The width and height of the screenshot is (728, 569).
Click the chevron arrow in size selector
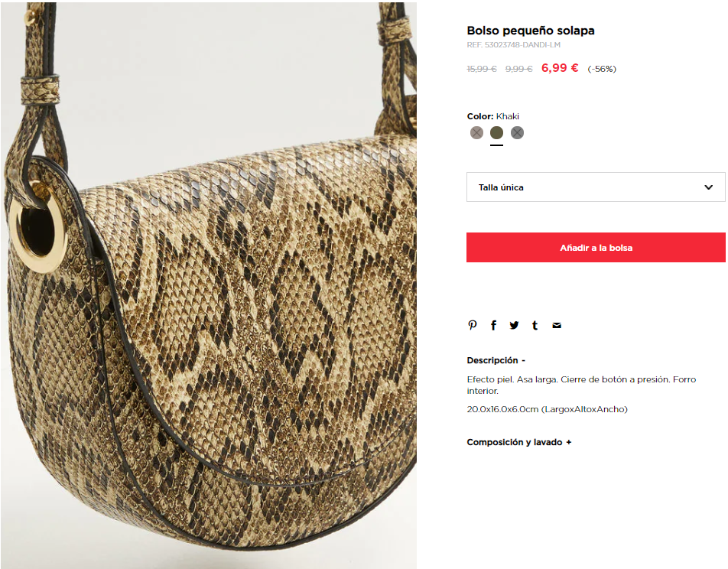point(708,187)
